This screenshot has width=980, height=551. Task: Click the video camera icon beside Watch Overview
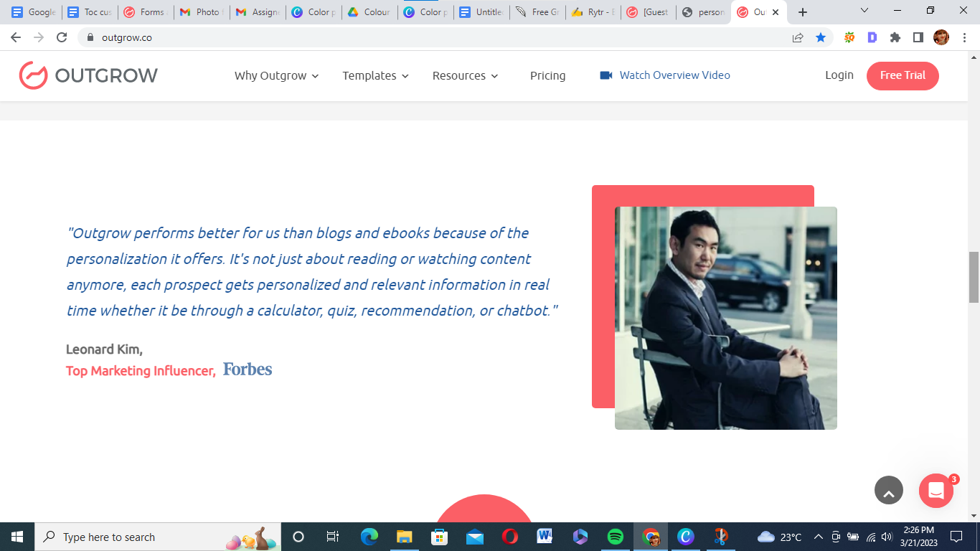[x=606, y=75]
